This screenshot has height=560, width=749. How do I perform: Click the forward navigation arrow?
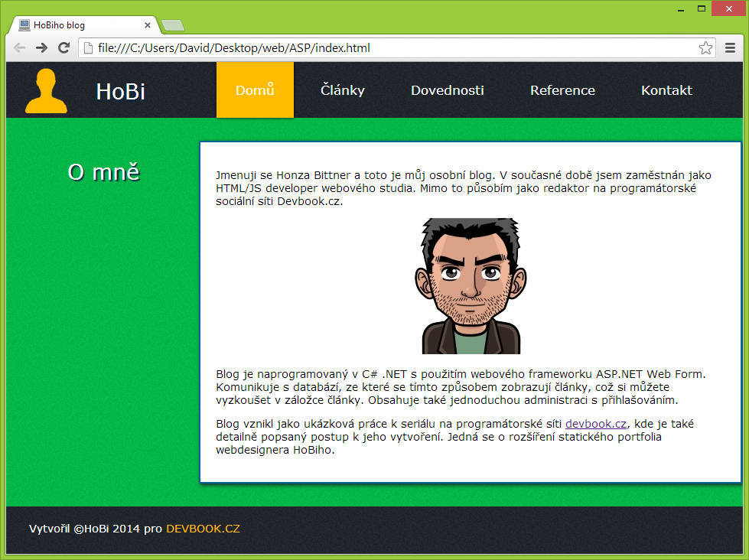coord(41,47)
